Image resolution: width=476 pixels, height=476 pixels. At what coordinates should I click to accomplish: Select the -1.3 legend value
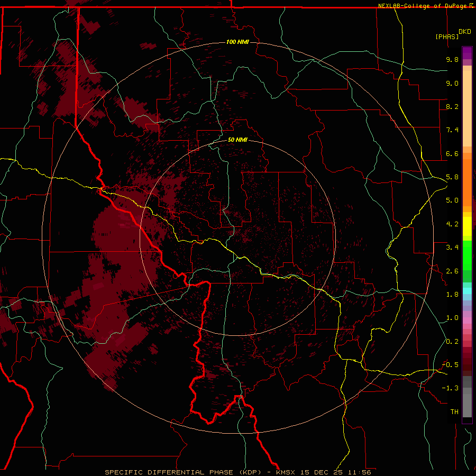point(450,388)
